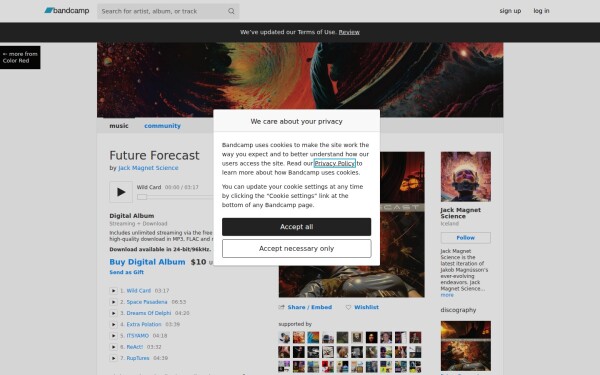Viewport: 600px width, 375px height.
Task: Play the album with the large play button
Action: pos(121,192)
